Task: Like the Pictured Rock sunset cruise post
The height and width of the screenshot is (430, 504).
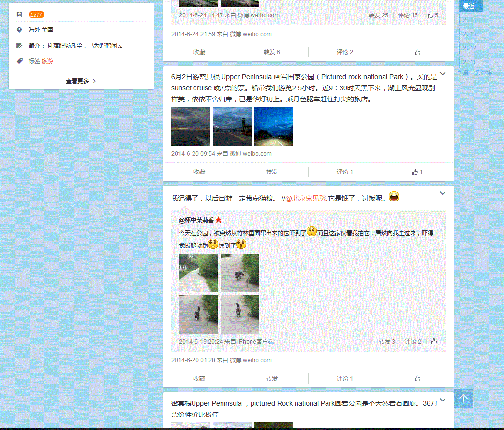Action: [x=417, y=172]
